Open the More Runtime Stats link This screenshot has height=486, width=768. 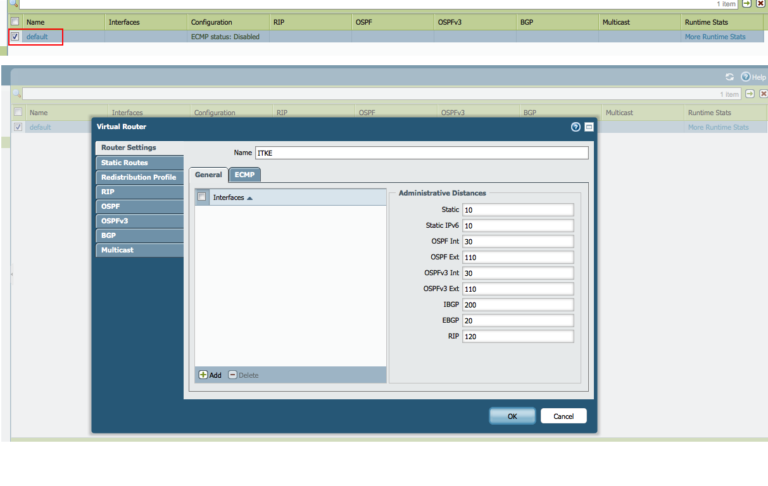click(x=715, y=37)
